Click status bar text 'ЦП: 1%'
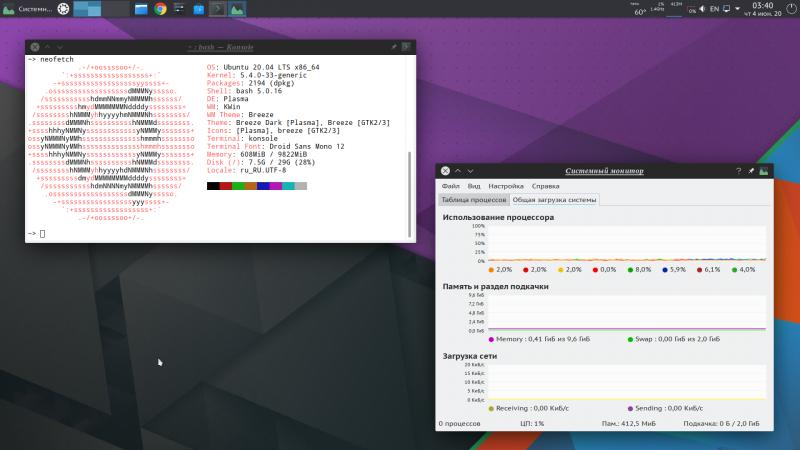This screenshot has width=800, height=450. (532, 423)
